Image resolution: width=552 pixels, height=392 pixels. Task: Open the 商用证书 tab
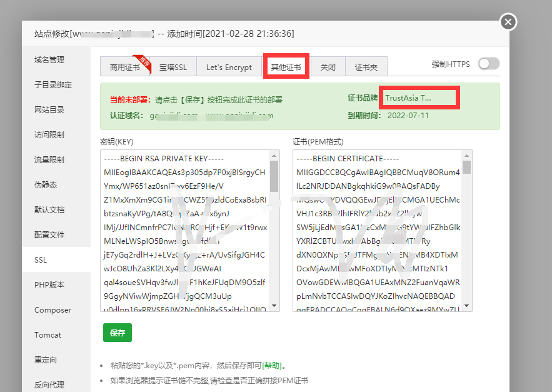[x=125, y=67]
